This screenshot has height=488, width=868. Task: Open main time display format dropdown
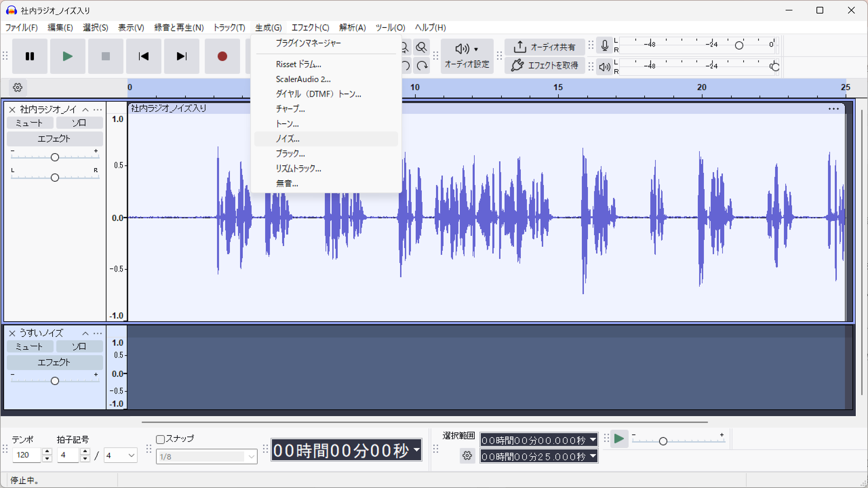point(417,450)
